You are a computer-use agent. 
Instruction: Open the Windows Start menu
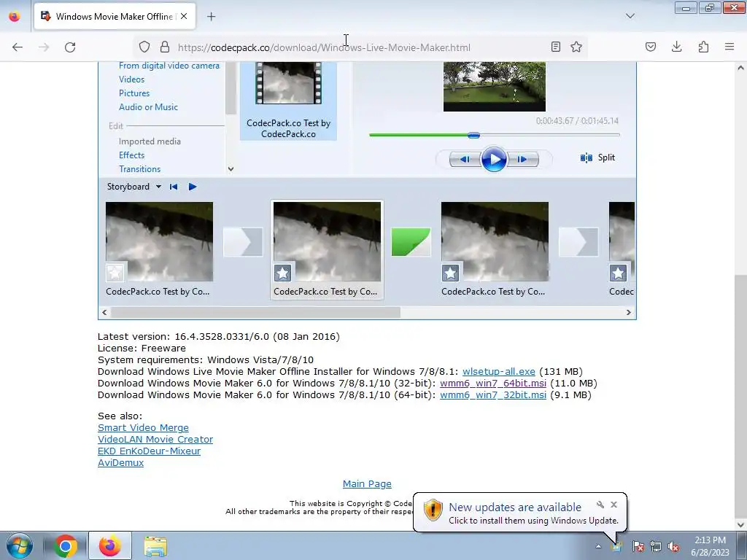coord(20,545)
